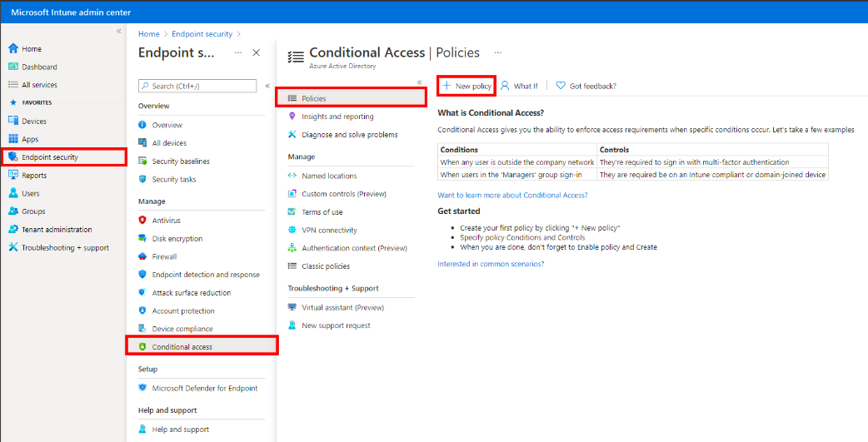Click the Authentication context (Preview) icon
Viewport: 868px width, 442px height.
292,248
